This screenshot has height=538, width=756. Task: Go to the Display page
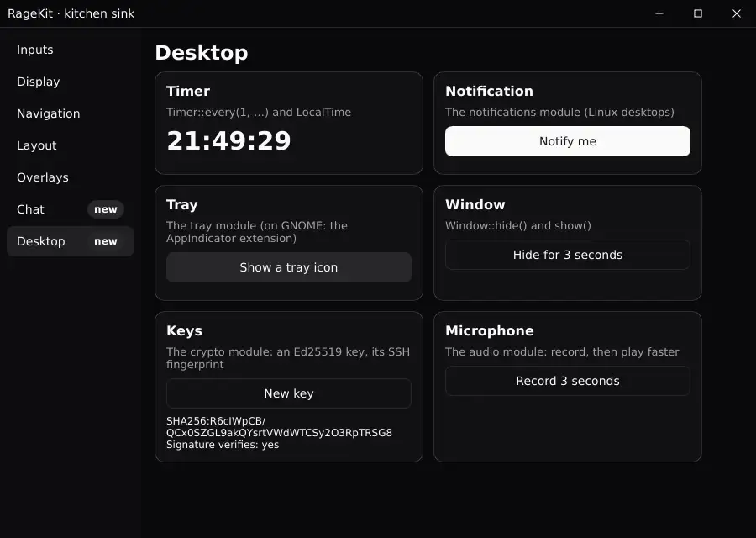click(x=71, y=82)
